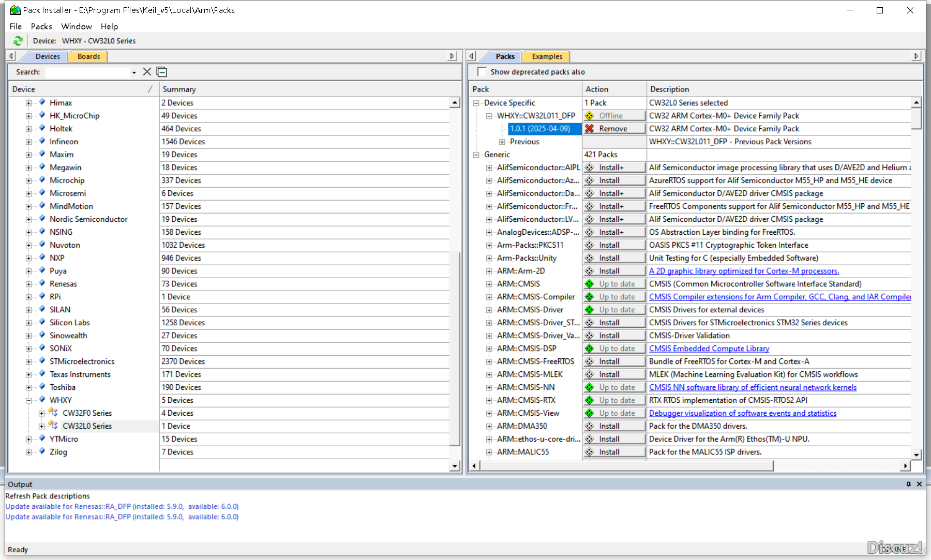Expand the NXP vendor node
The image size is (931, 560).
(x=29, y=258)
